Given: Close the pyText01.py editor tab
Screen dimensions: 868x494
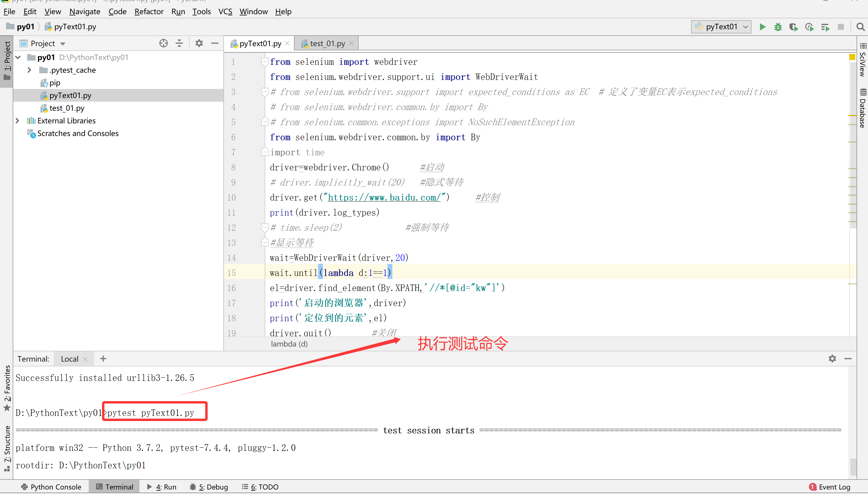Looking at the screenshot, I should (287, 43).
